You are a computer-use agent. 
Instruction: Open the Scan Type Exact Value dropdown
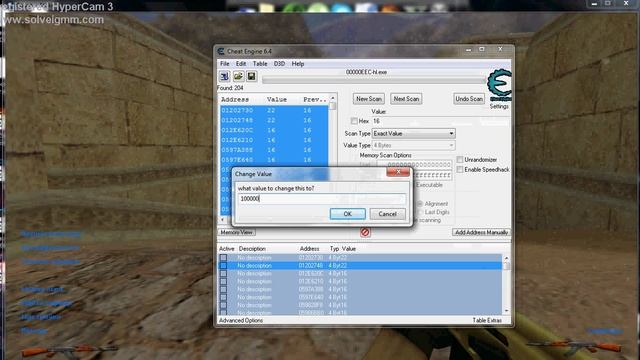pyautogui.click(x=413, y=133)
